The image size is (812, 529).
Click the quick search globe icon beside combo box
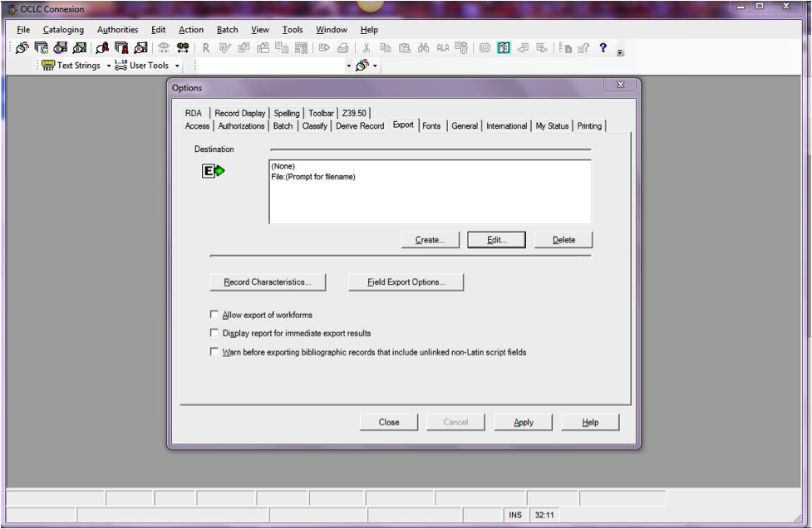click(362, 66)
